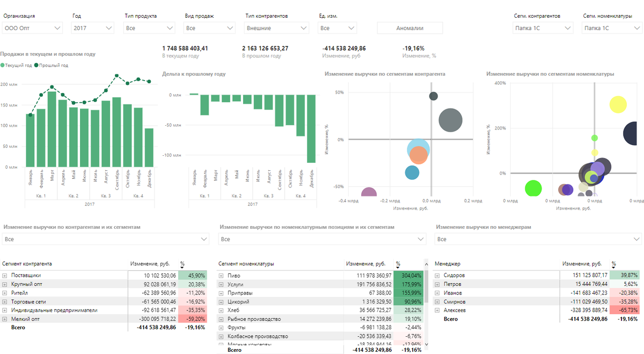Image resolution: width=644 pixels, height=354 pixels.
Task: Expand the Колбасное производство row
Action: pos(222,336)
